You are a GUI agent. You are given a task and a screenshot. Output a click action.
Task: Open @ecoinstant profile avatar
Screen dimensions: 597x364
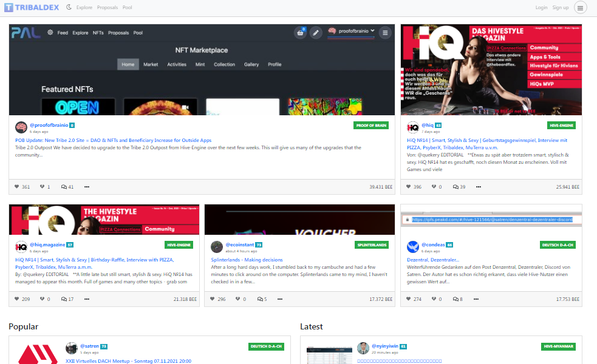217,247
